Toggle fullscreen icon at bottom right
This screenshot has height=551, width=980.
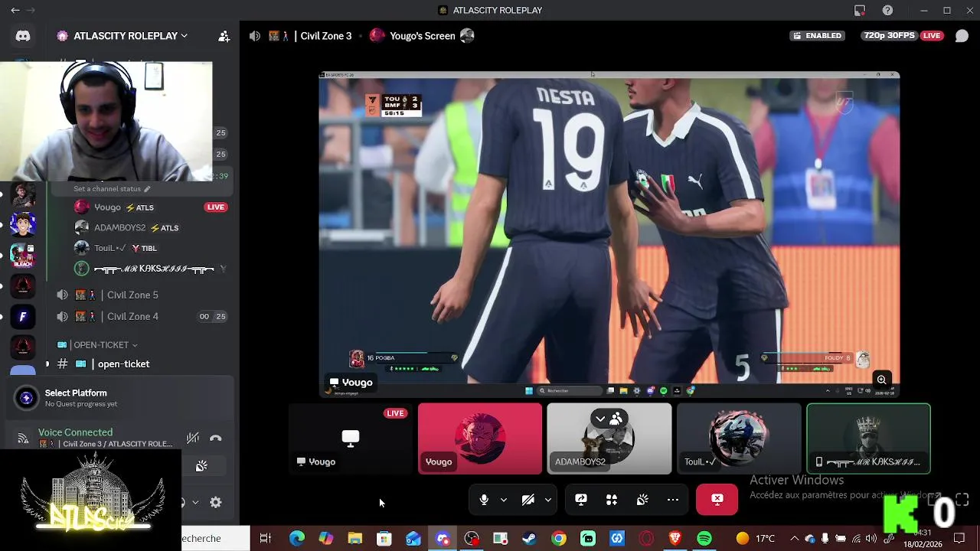962,500
